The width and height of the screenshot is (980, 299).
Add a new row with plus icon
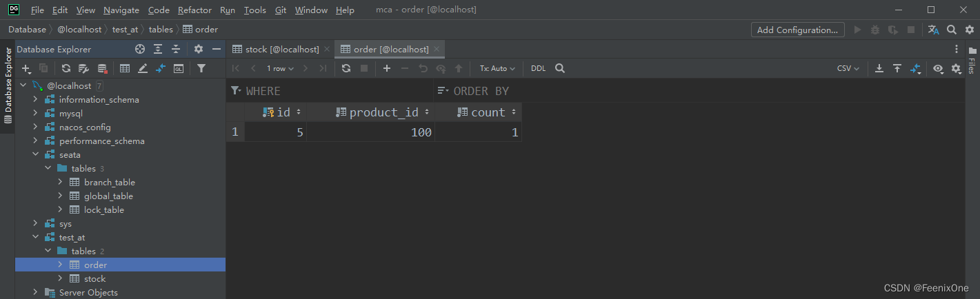point(387,68)
